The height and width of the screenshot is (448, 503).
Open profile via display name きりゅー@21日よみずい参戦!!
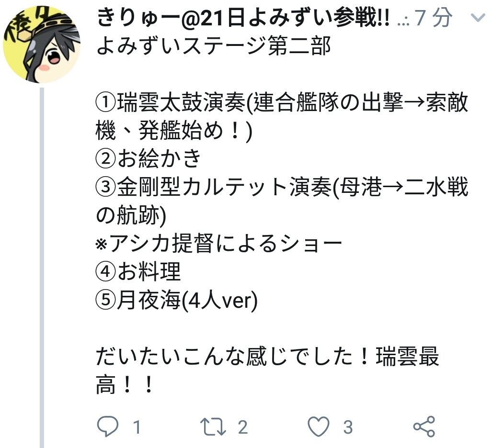(x=243, y=18)
